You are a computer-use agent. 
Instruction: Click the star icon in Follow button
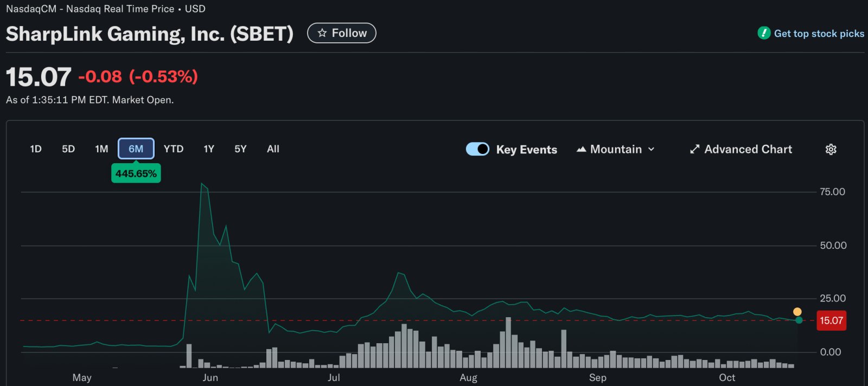(322, 33)
